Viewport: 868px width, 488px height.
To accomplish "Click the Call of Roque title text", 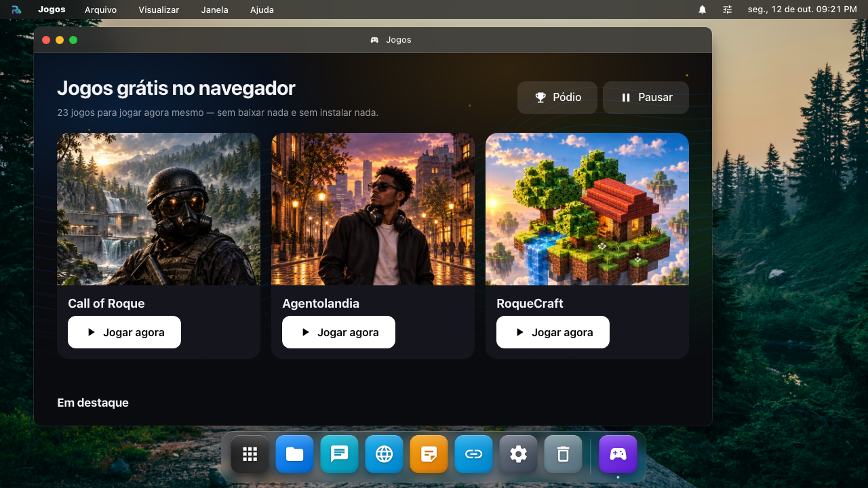I will pyautogui.click(x=106, y=304).
